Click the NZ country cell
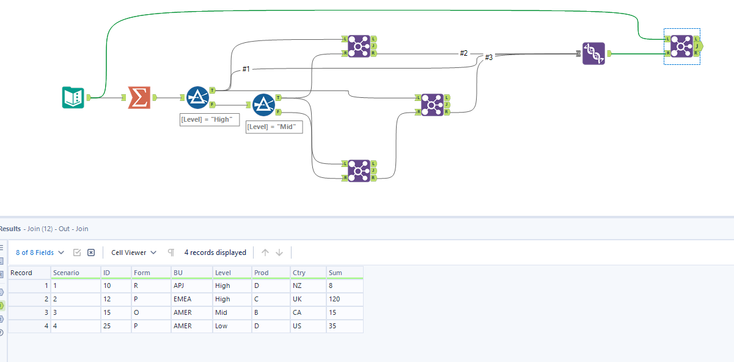This screenshot has width=734, height=362. point(308,286)
